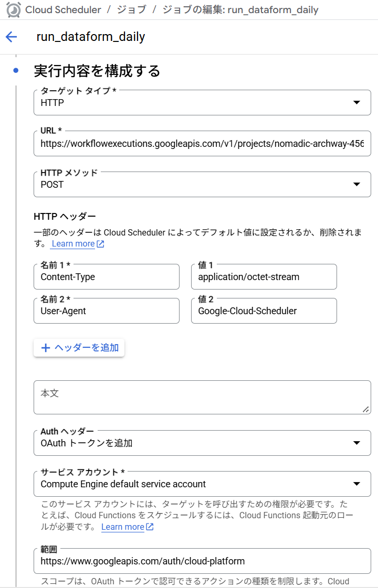
Task: Click the 実行内容を構成する step bullet
Action: click(x=16, y=70)
